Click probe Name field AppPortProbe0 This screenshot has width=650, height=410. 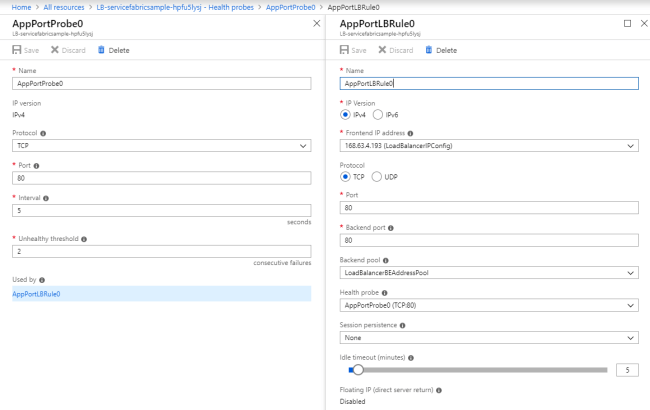click(x=162, y=83)
